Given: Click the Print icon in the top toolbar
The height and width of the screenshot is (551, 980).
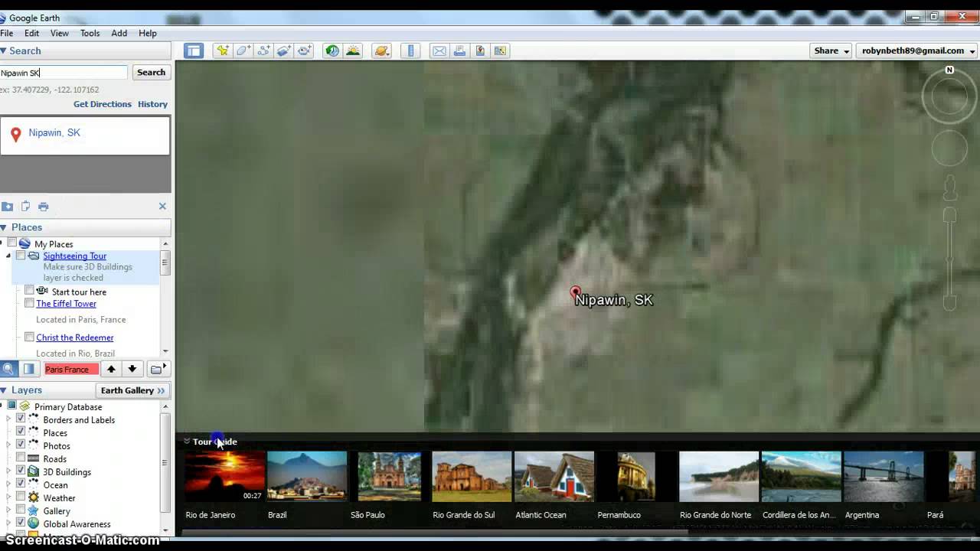Looking at the screenshot, I should coord(459,51).
